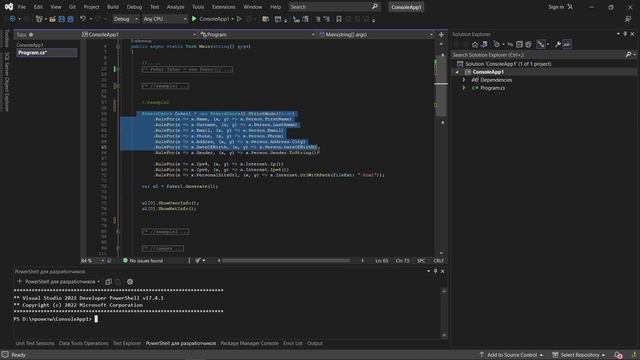
Task: Expand the Program.cs node
Action: pyautogui.click(x=464, y=88)
